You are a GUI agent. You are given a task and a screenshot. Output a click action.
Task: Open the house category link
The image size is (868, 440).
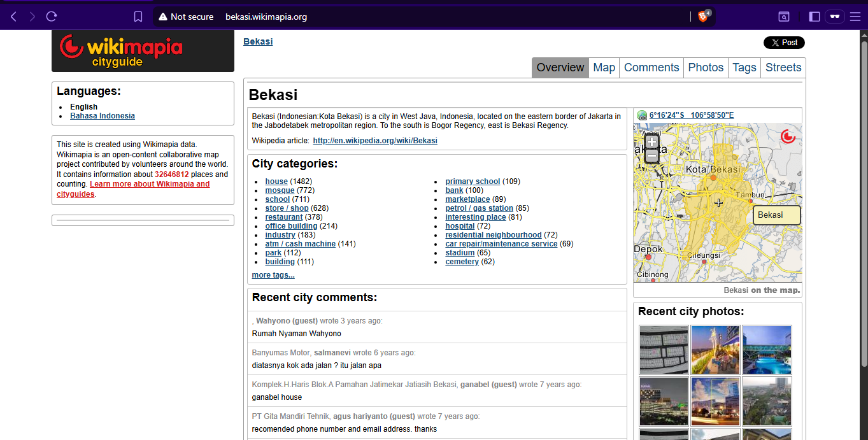[276, 181]
